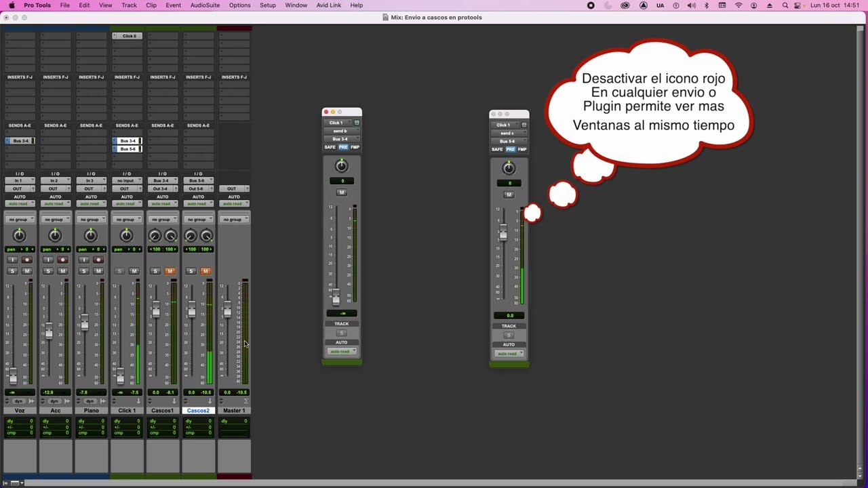This screenshot has width=868, height=488.
Task: Click the Acc track volume fader
Action: click(48, 331)
